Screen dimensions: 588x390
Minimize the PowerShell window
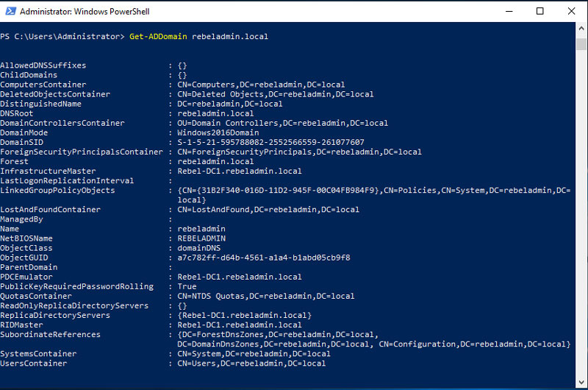tap(509, 11)
